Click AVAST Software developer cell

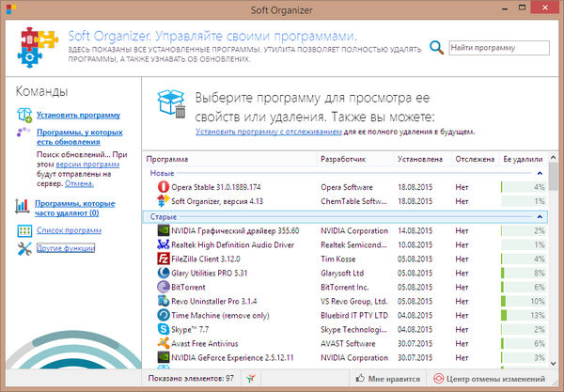[x=348, y=343]
